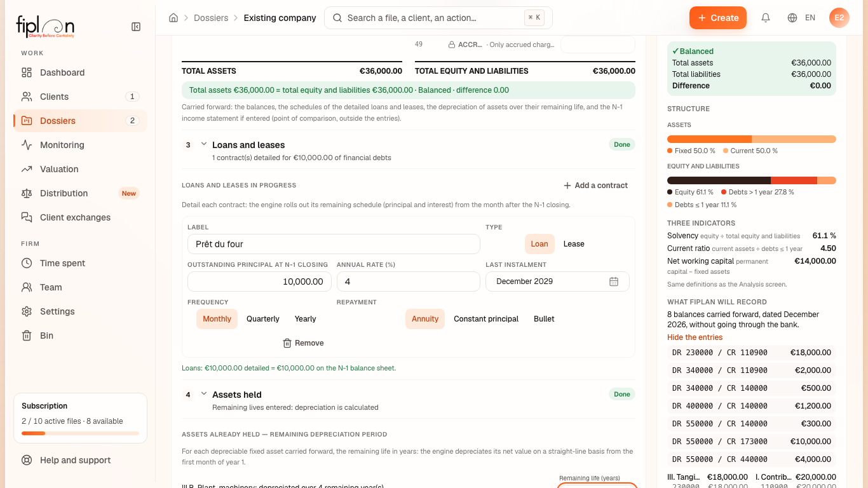Hide the entries link

695,337
